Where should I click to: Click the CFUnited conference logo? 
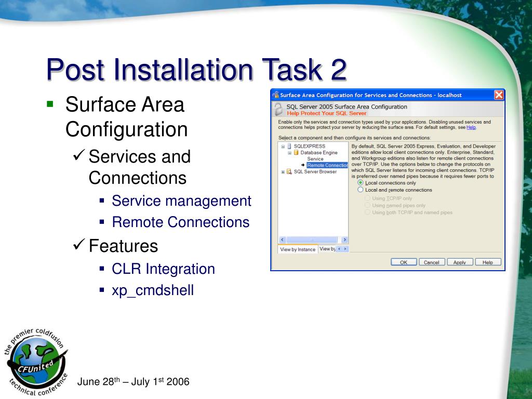point(36,362)
